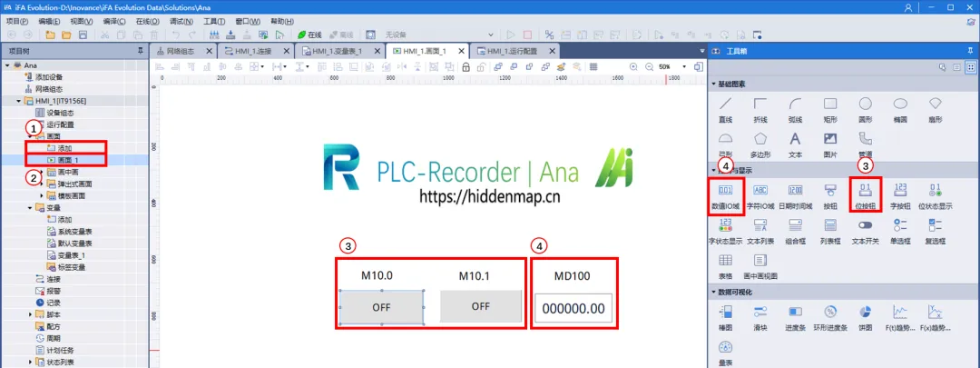Collapse the Ana project root node
Screen dimensions: 980x368
coord(7,65)
